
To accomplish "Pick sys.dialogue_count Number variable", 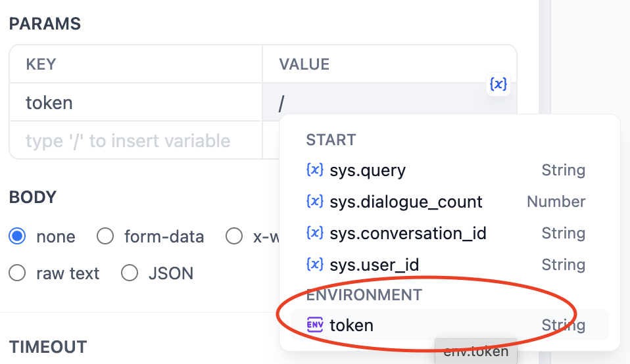I will [x=406, y=202].
